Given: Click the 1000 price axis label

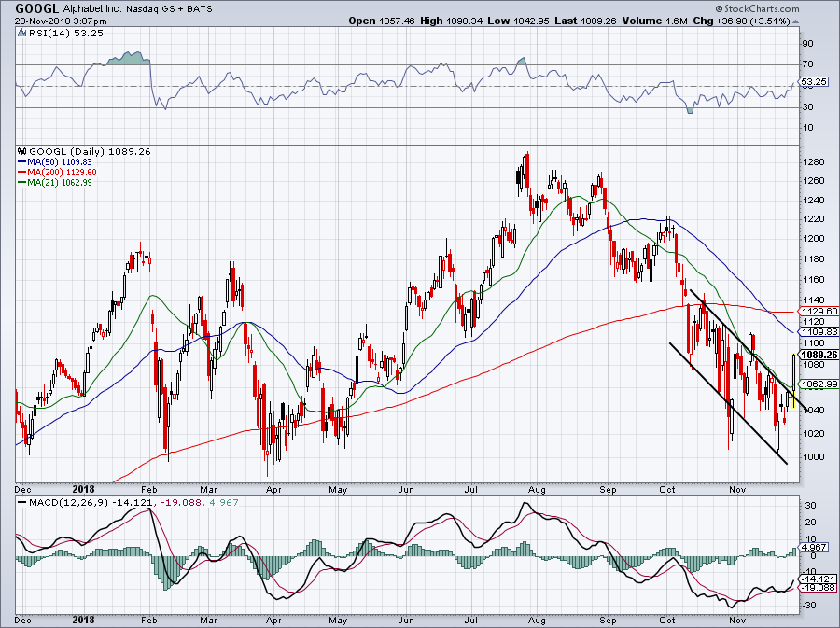Looking at the screenshot, I should coord(813,456).
